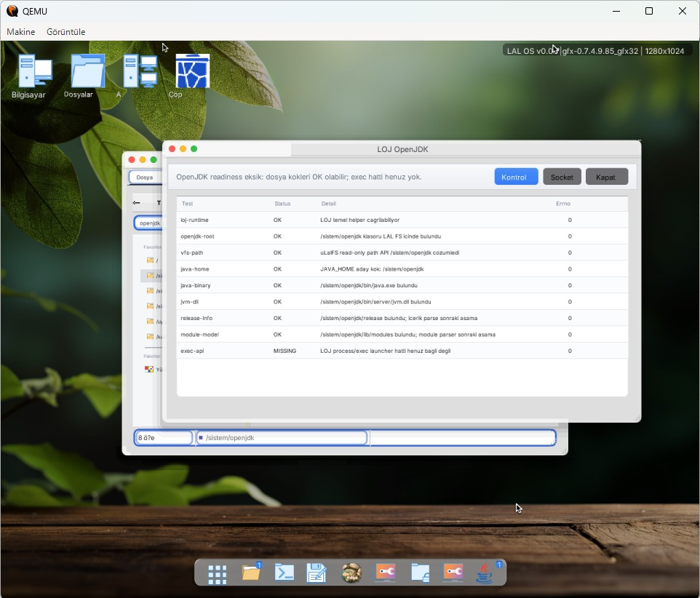The image size is (700, 598).
Task: Open the Görüntüle menu
Action: click(x=65, y=32)
